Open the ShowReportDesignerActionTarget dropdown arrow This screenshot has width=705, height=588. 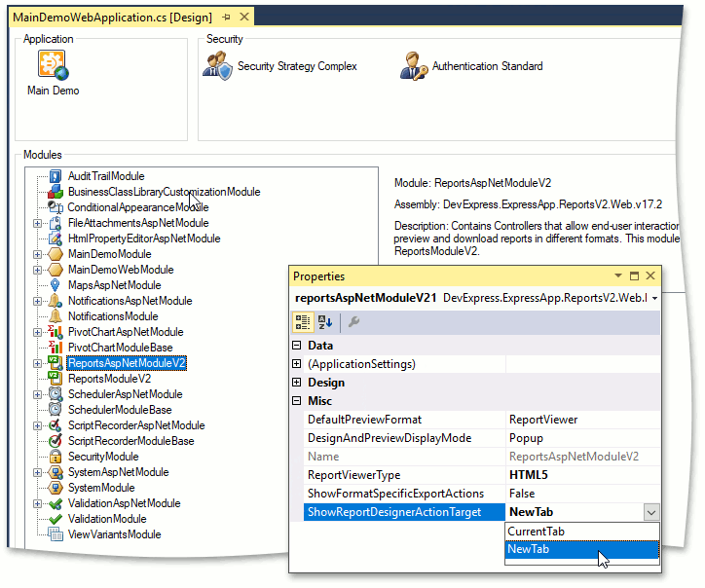pyautogui.click(x=651, y=512)
